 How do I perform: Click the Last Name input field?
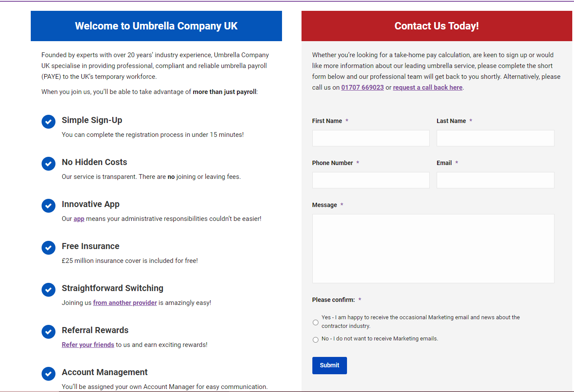pyautogui.click(x=495, y=138)
